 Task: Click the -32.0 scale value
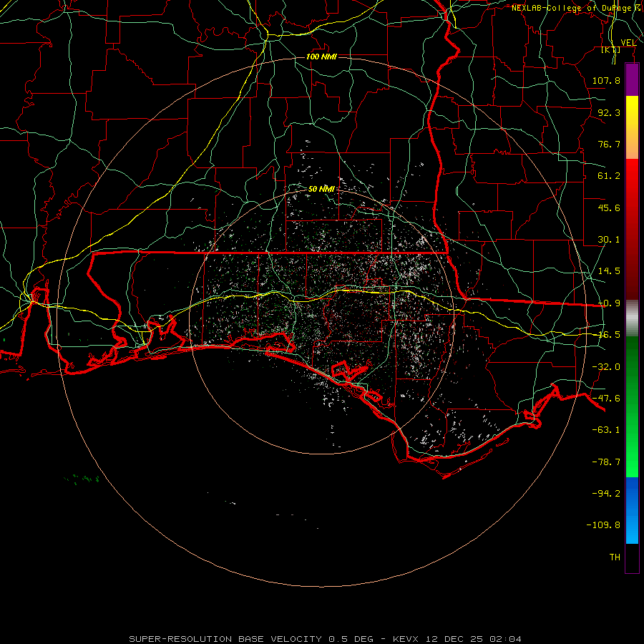pos(606,367)
